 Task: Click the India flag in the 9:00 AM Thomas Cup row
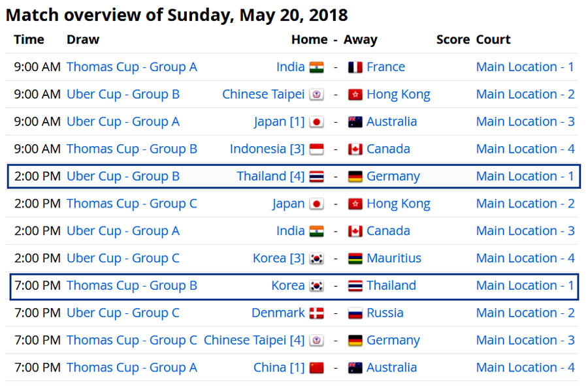point(316,67)
